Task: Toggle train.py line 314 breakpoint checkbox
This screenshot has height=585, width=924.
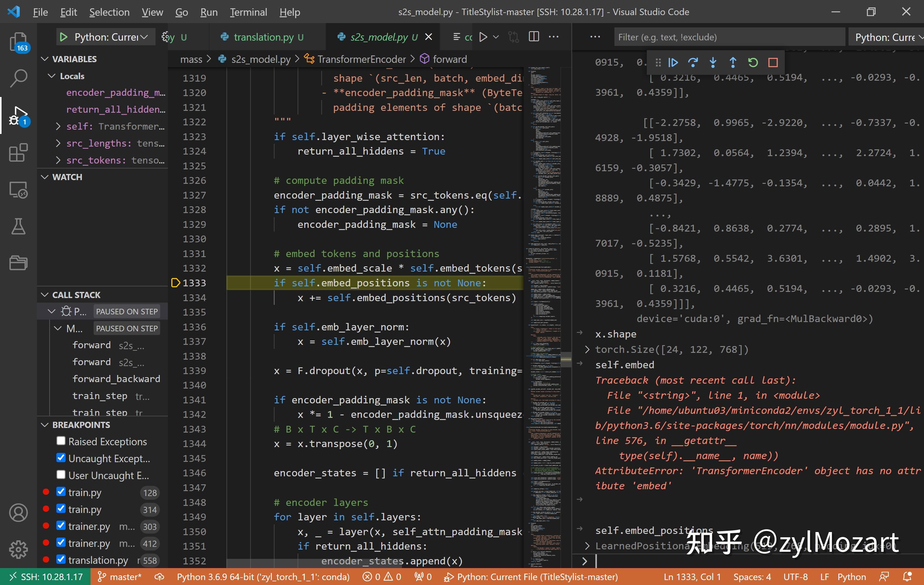Action: click(61, 508)
